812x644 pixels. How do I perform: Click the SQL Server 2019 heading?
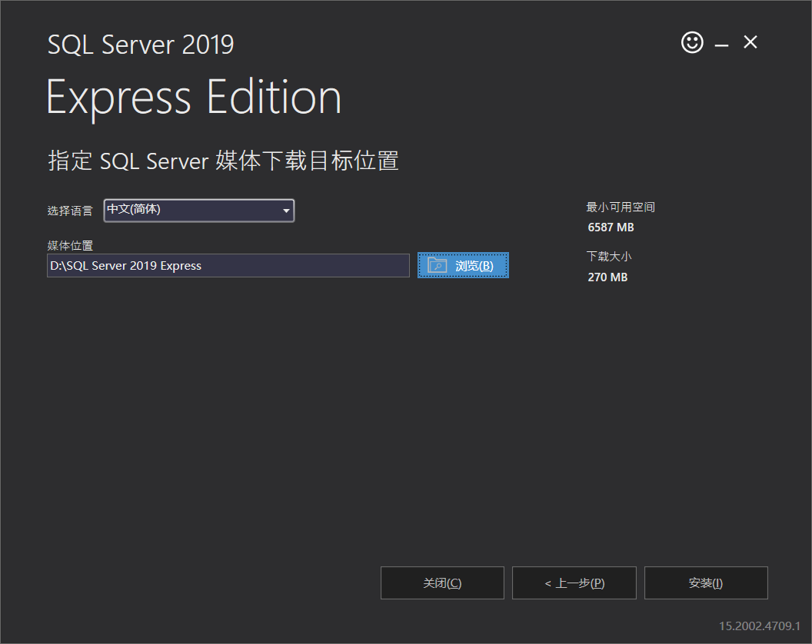(x=141, y=45)
